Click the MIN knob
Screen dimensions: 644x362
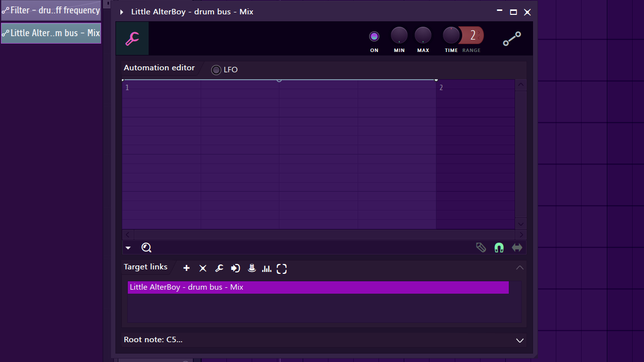pos(399,36)
